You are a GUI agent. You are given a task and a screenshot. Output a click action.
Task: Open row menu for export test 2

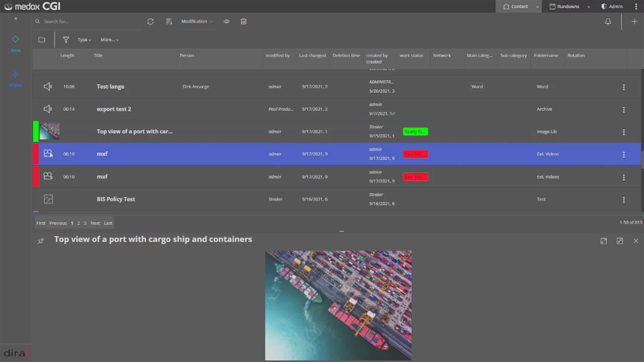tap(623, 109)
